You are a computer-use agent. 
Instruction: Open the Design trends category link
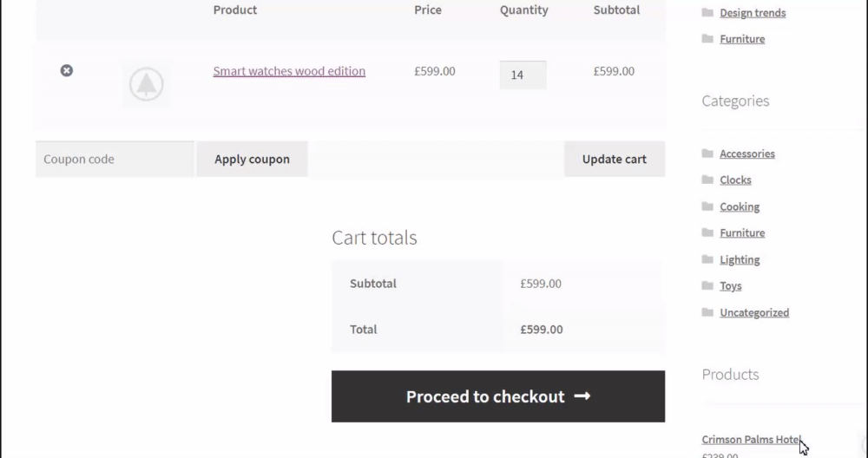753,13
